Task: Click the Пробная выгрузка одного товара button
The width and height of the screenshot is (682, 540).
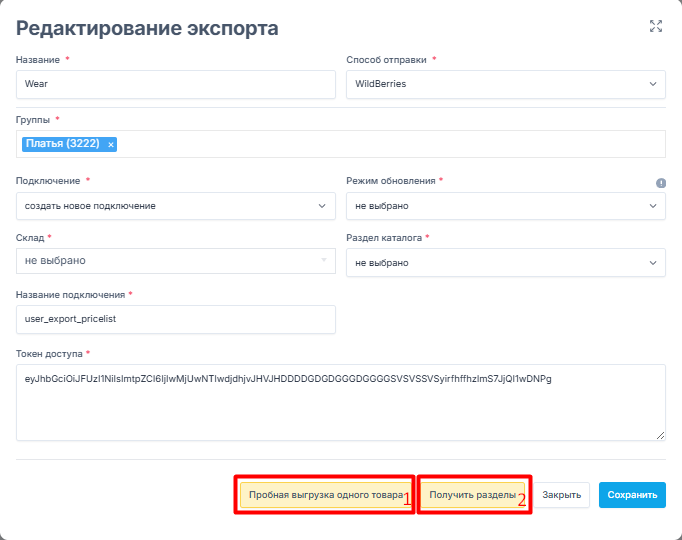Action: (325, 495)
